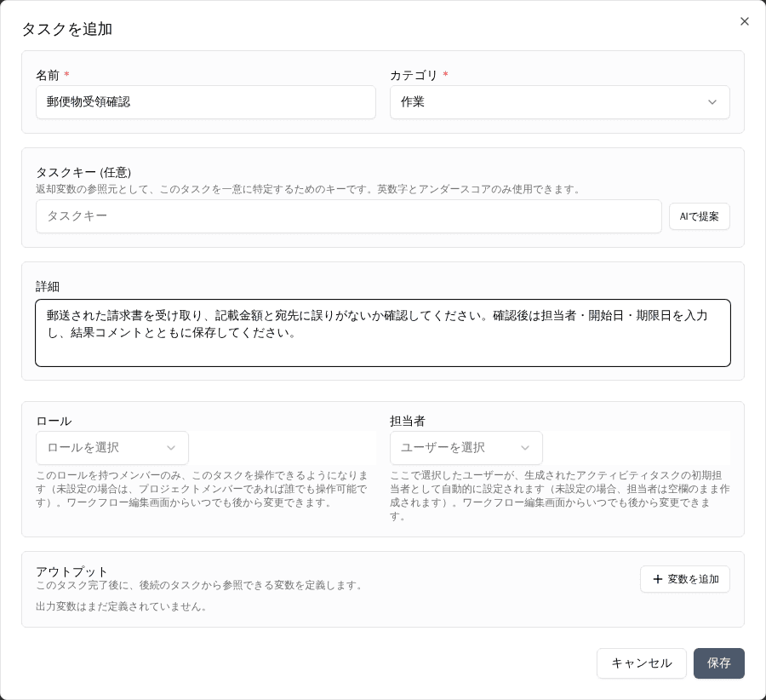Click the キャンセル button

tap(642, 663)
